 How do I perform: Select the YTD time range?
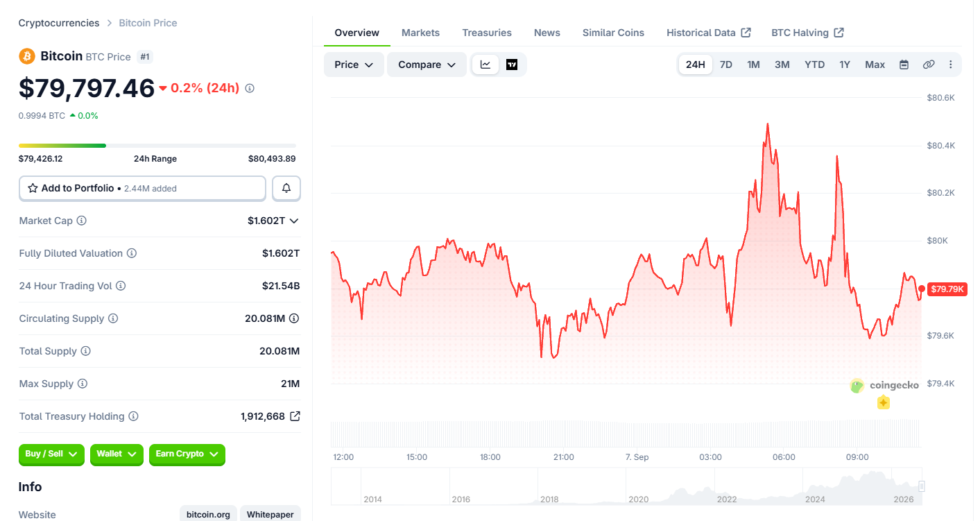(814, 65)
